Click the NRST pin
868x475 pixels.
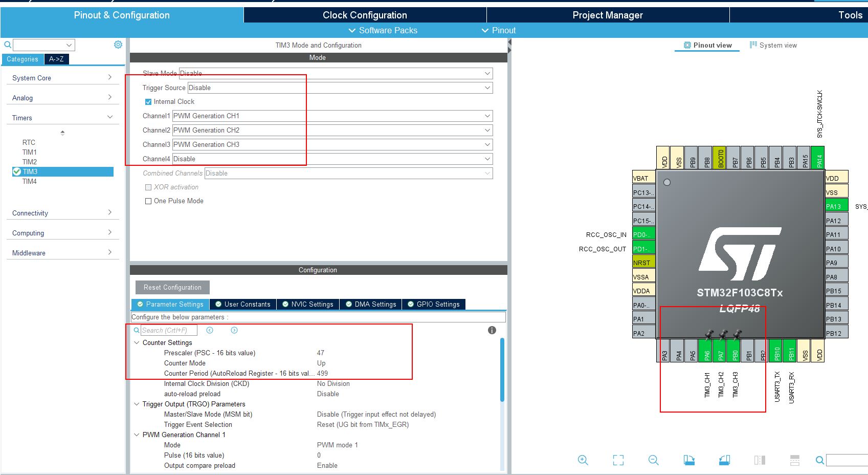643,262
